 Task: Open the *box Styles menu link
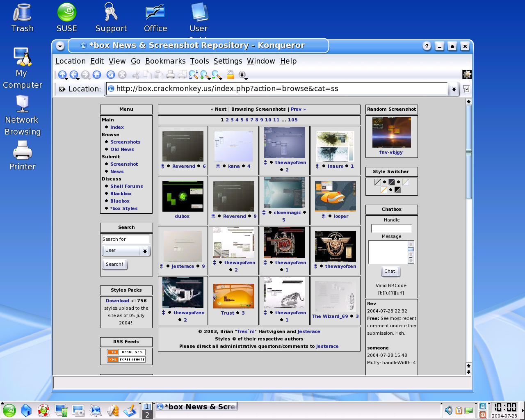(x=124, y=208)
